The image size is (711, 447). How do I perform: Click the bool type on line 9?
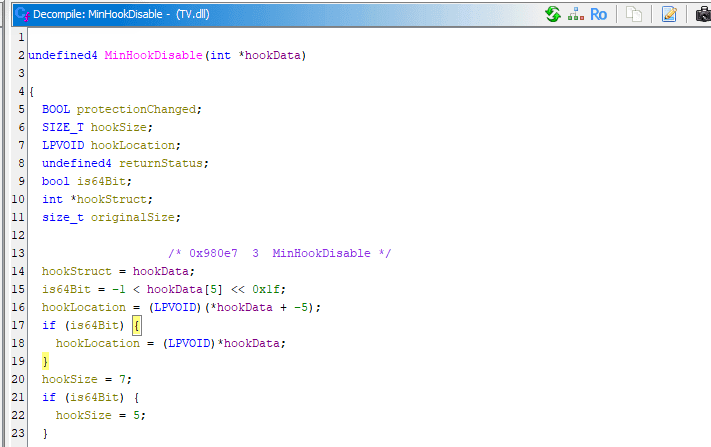(x=56, y=181)
